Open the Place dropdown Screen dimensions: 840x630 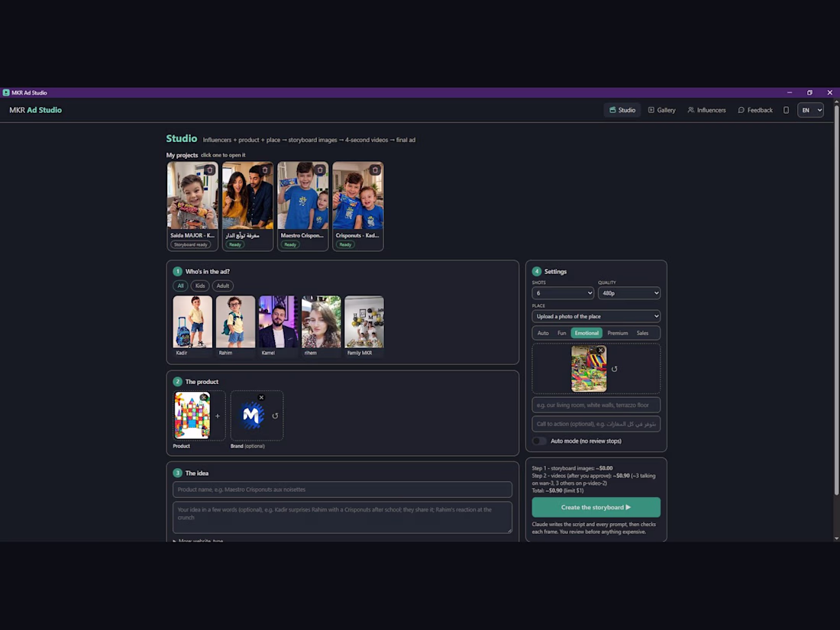click(596, 316)
